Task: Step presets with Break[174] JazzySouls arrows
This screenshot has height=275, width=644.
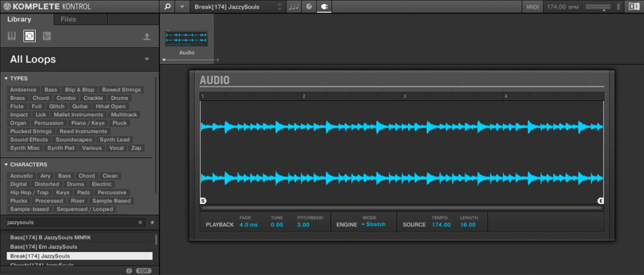Action: [x=280, y=6]
